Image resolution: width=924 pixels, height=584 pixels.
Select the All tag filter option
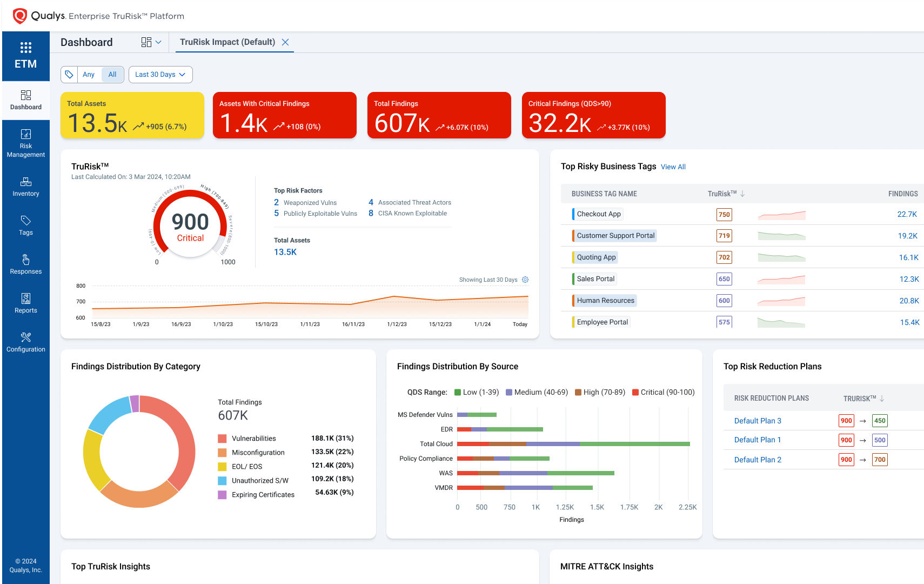point(112,75)
